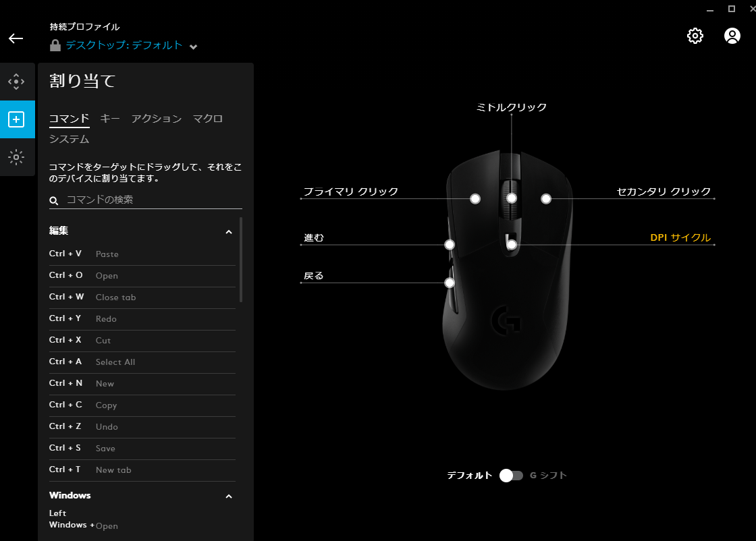Open the settings gear icon

[x=695, y=36]
